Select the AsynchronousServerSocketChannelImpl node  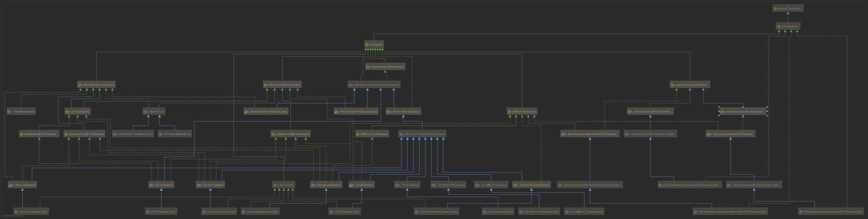(x=590, y=185)
